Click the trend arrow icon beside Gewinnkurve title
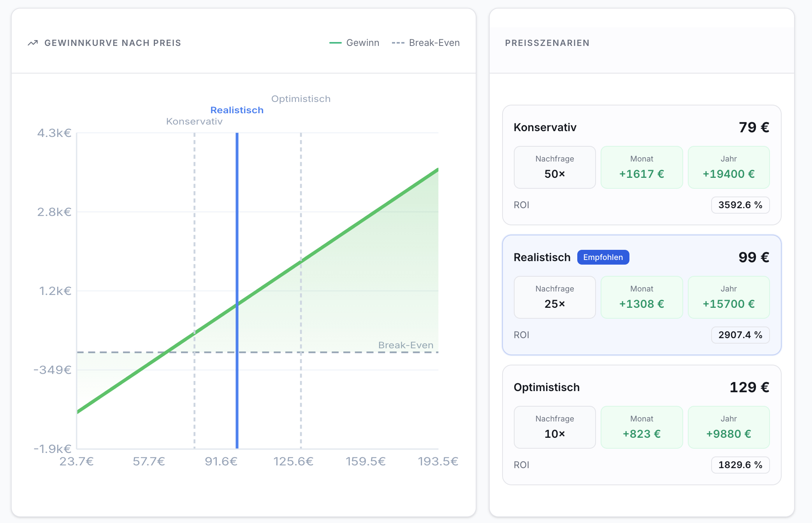 [33, 43]
